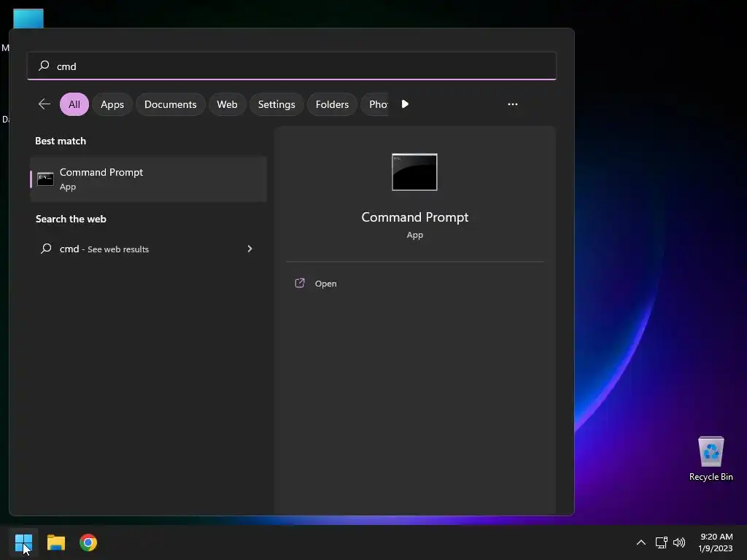Click the back arrow in search panel
747x560 pixels.
[x=44, y=104]
